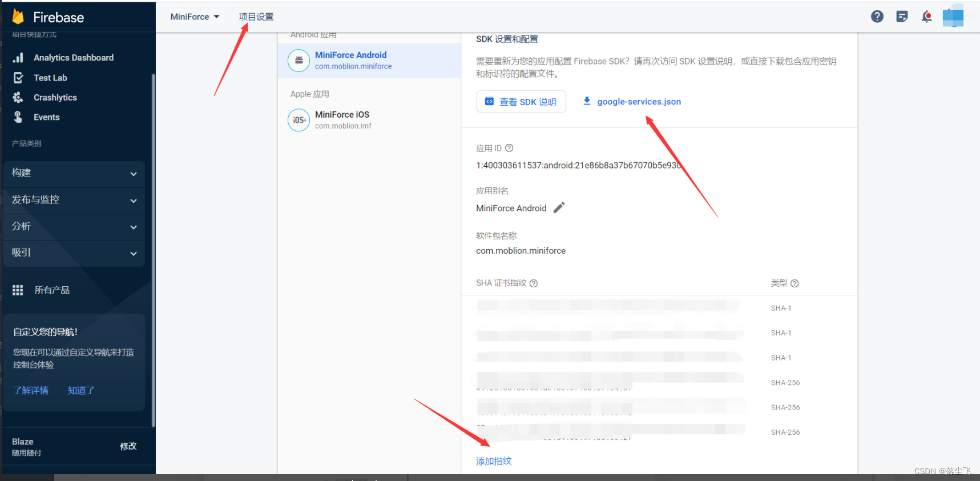
Task: Open the notifications bell icon
Action: pyautogui.click(x=927, y=17)
